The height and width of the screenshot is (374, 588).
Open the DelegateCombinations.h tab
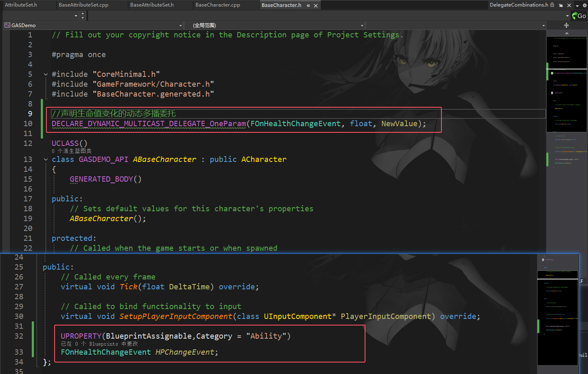(x=519, y=5)
